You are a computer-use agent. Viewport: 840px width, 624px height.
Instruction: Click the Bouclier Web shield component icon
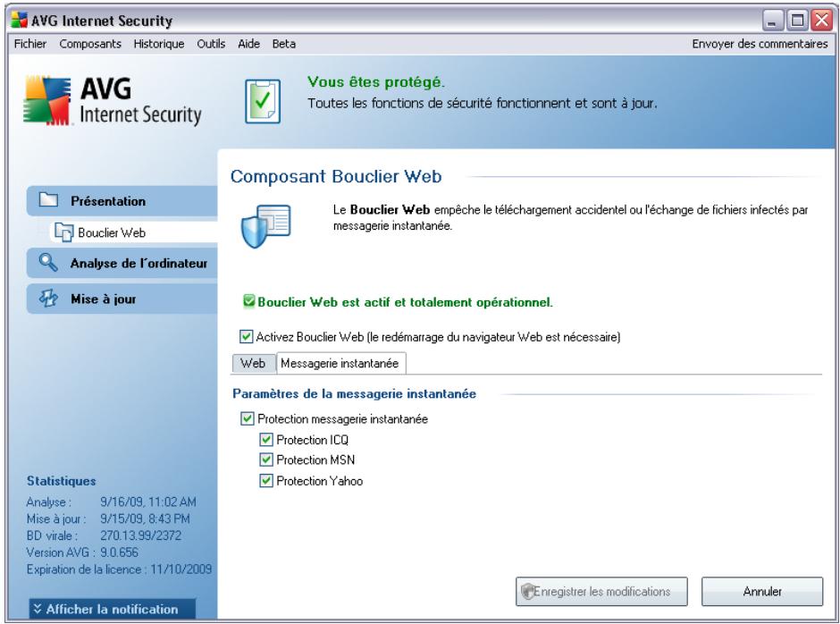pos(266,225)
